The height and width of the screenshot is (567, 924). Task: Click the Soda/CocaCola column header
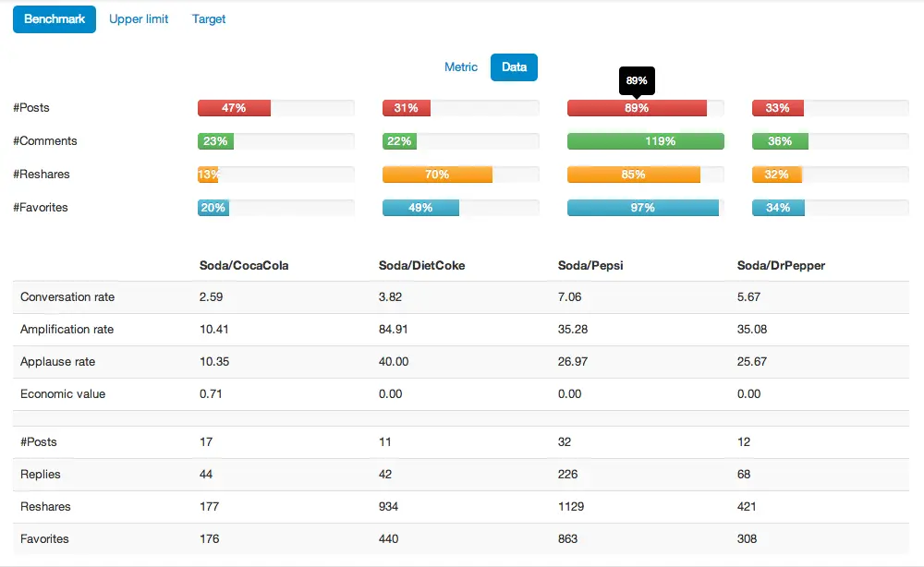244,266
